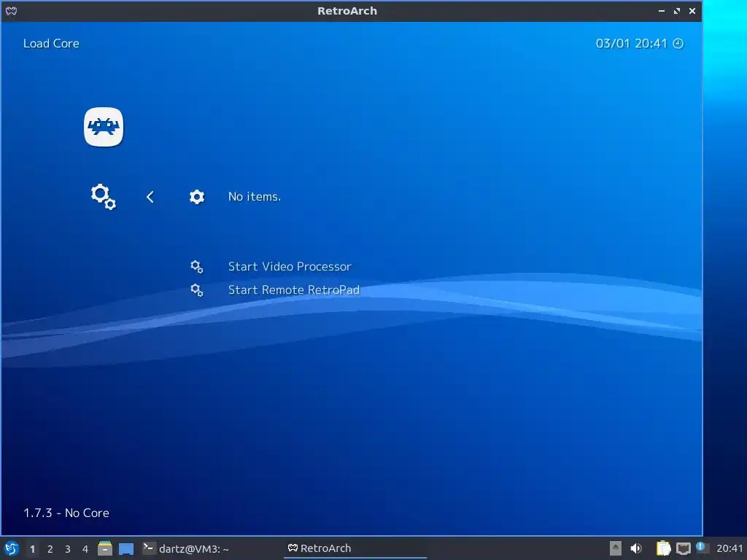Go back using the left chevron arrow
This screenshot has width=747, height=560.
150,197
